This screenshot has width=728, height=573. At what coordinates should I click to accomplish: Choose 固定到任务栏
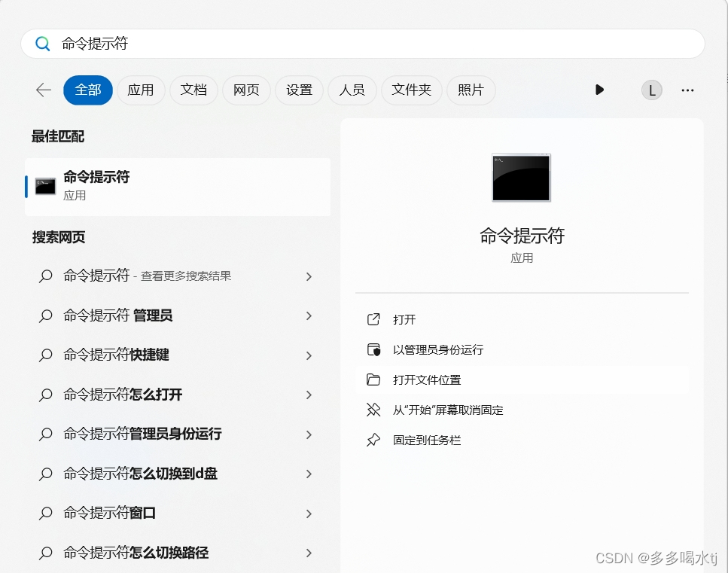[x=522, y=440]
